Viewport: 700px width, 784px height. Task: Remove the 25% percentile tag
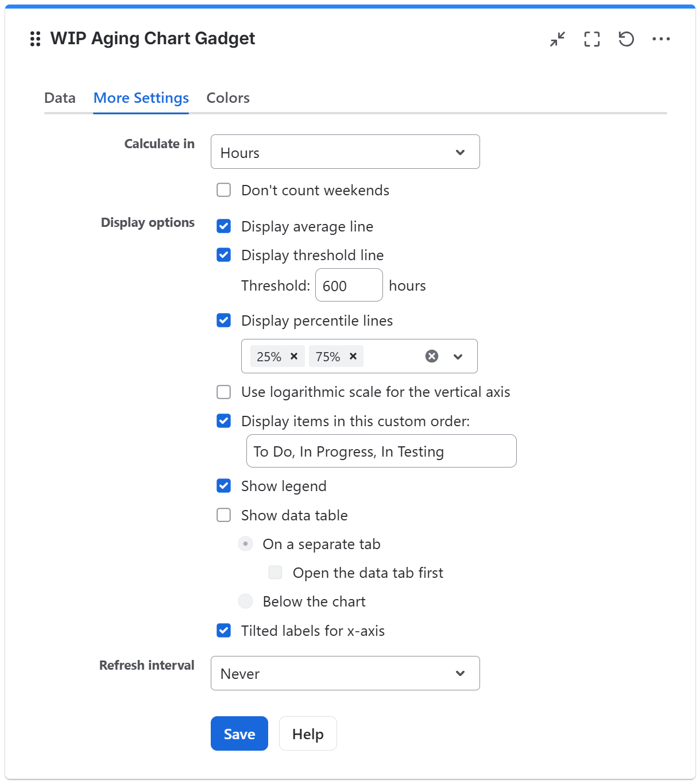point(294,356)
